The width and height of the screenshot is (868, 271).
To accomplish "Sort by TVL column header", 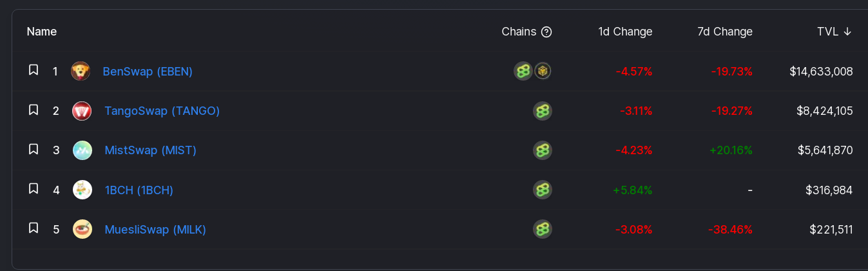I will (834, 32).
